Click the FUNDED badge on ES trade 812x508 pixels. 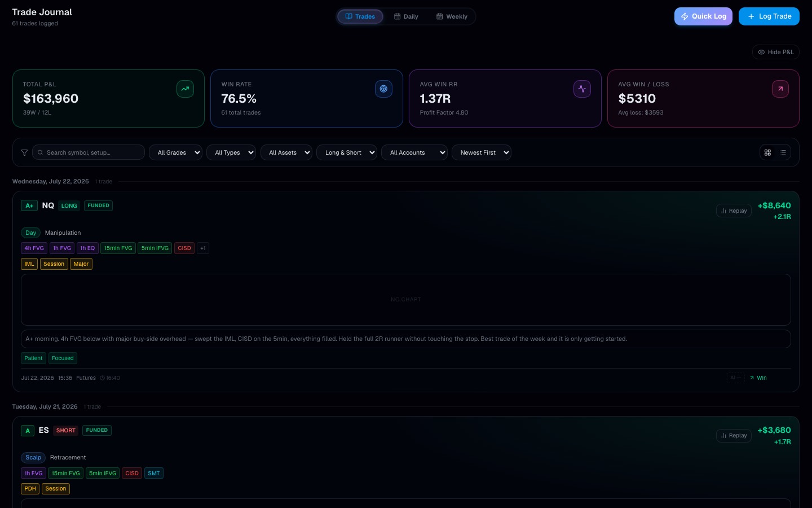[97, 431]
